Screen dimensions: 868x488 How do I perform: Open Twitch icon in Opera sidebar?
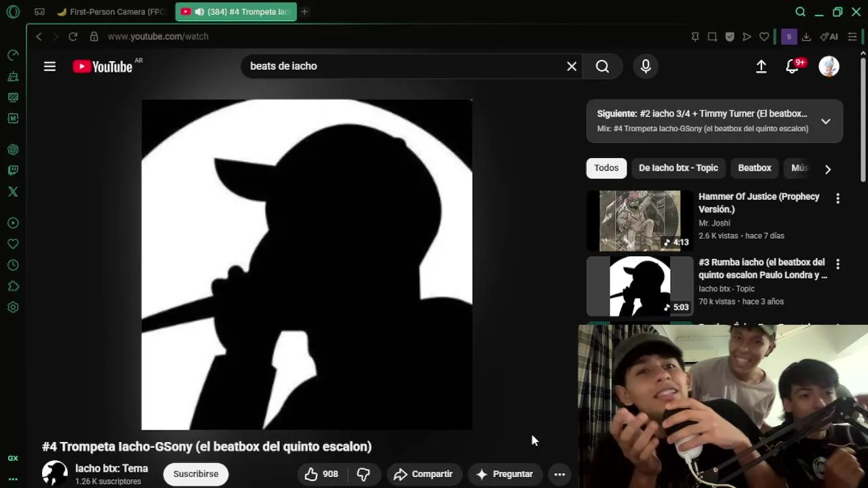click(13, 170)
